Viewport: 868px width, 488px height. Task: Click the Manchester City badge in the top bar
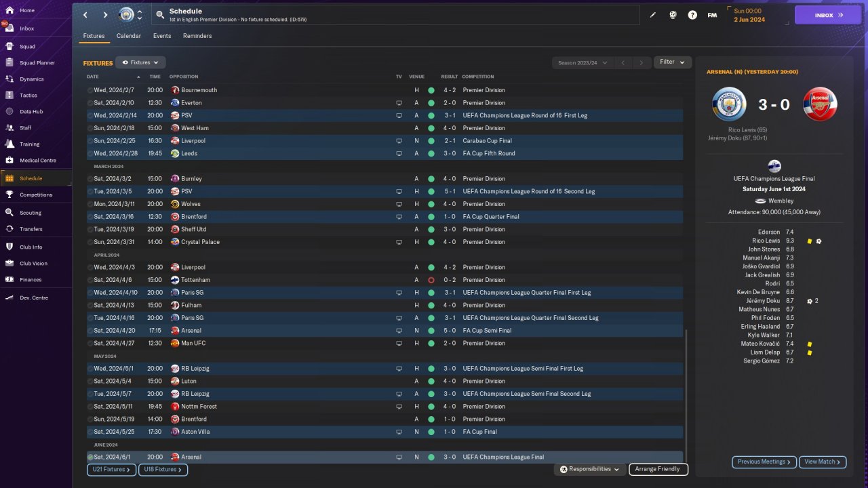pos(126,14)
